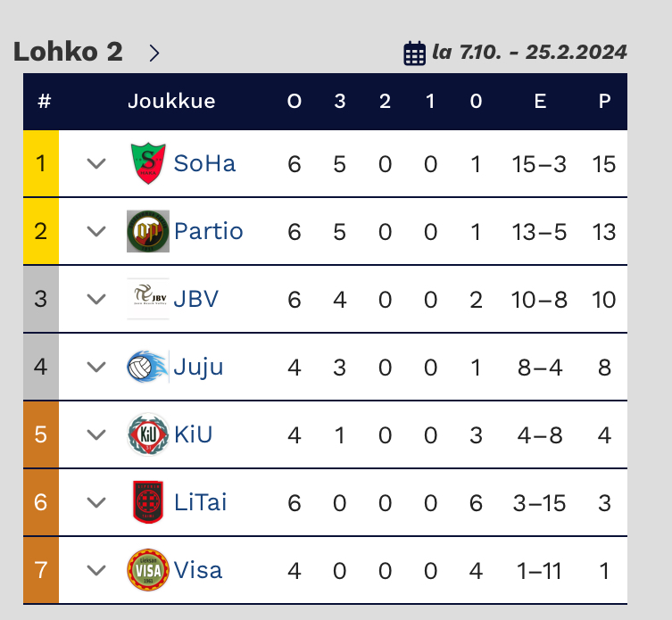Click the LiTai red shield logo

tap(148, 502)
